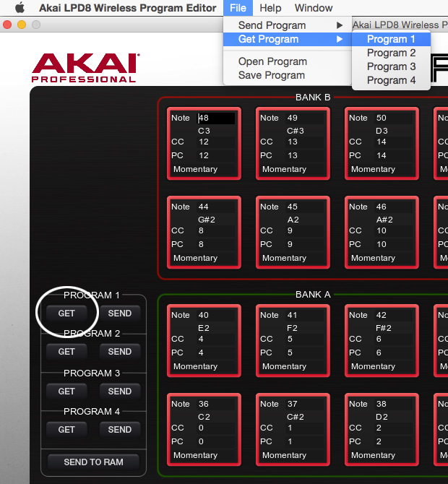Click PC 14 field in D3 pad

point(394,155)
